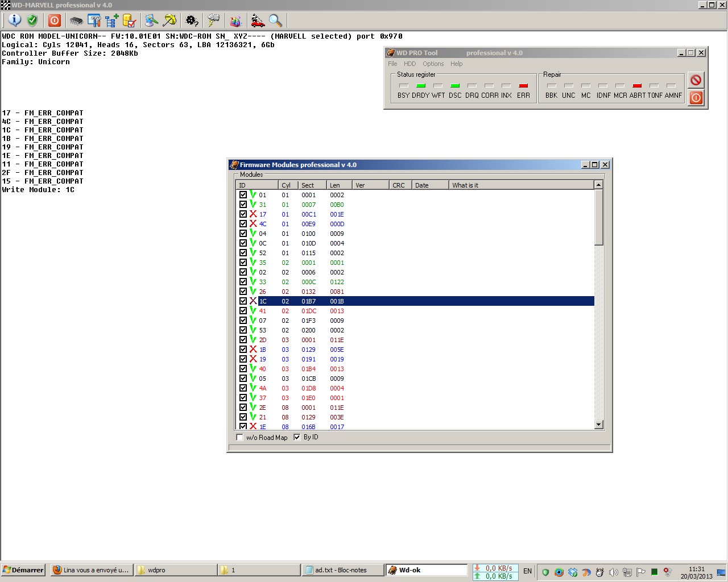Toggle the 'By ID' checkbox
Screen dimensions: 728x582
pyautogui.click(x=297, y=437)
